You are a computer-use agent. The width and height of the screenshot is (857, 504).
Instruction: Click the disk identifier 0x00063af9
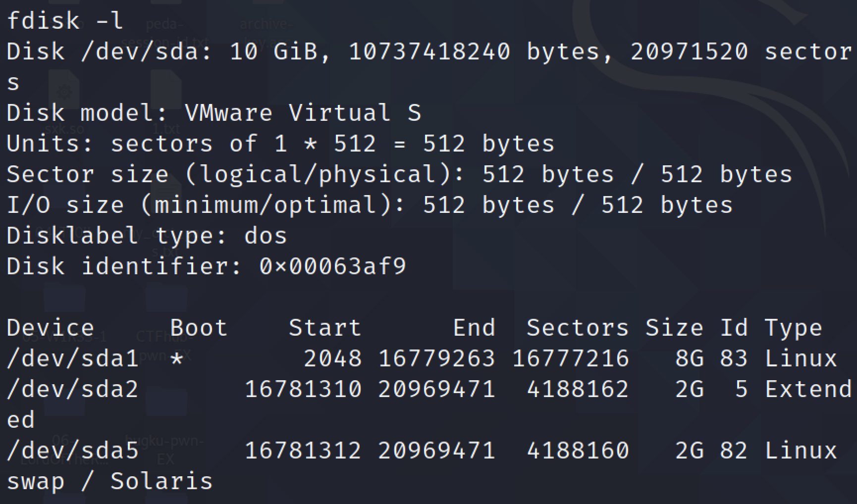coord(332,266)
